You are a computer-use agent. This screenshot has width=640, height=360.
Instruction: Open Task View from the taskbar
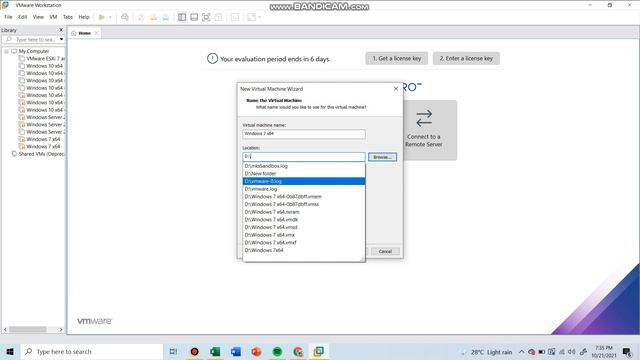point(173,351)
